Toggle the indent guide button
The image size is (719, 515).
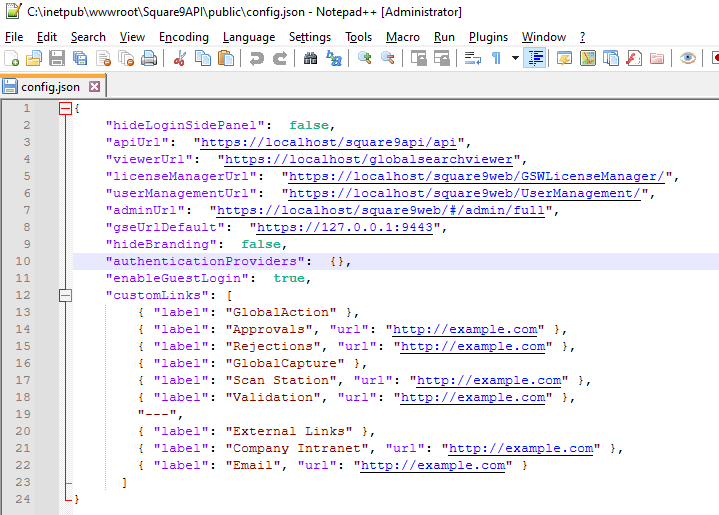point(535,59)
